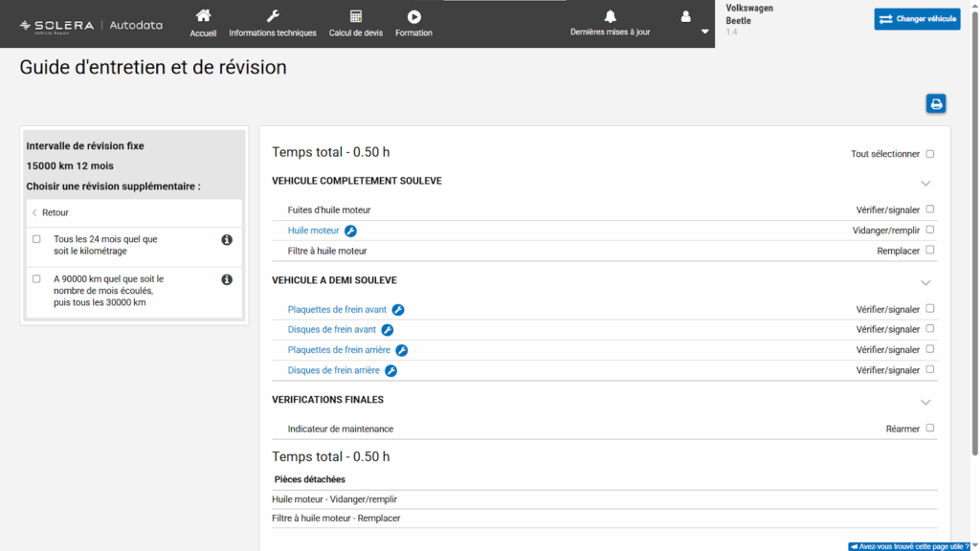
Task: Open the Calcul de devis menu label
Action: 356,33
